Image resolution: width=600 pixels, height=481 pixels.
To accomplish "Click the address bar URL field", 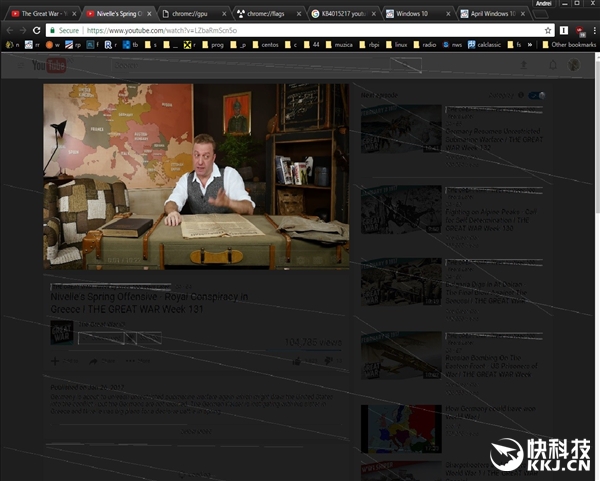I will point(300,31).
